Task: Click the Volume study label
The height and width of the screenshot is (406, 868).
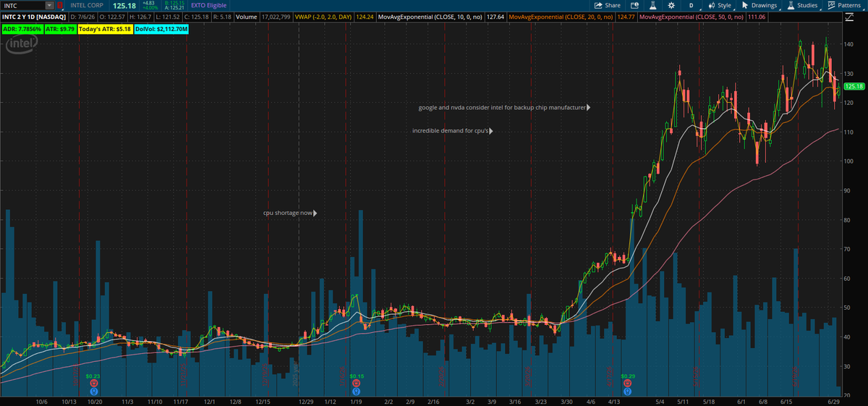Action: (246, 16)
